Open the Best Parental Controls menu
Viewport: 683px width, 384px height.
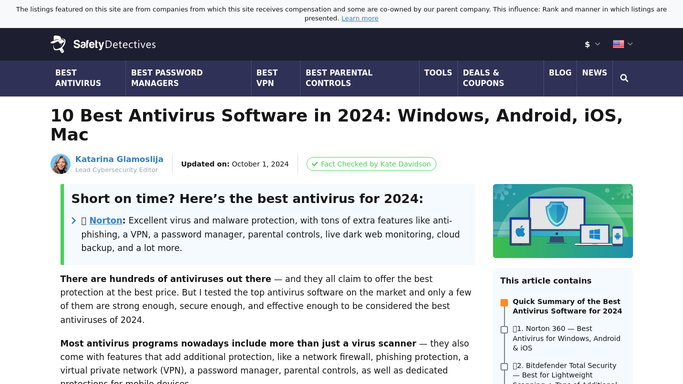(339, 78)
